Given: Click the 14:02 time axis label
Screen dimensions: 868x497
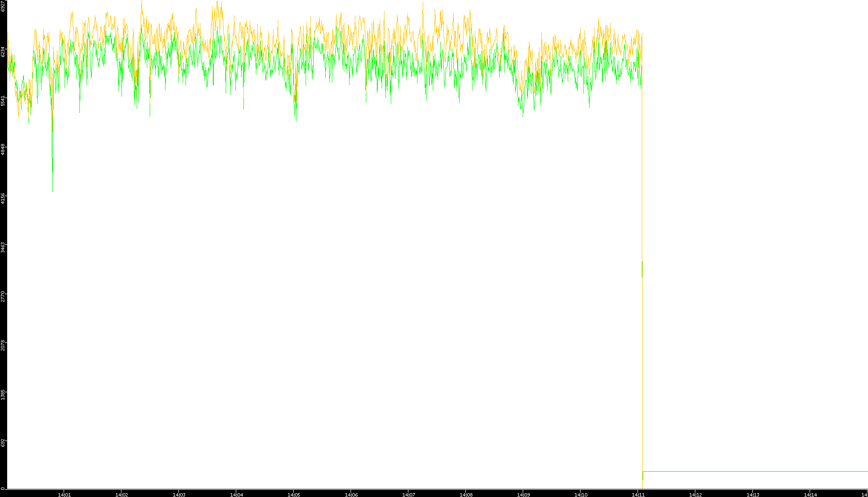Looking at the screenshot, I should [x=121, y=495].
